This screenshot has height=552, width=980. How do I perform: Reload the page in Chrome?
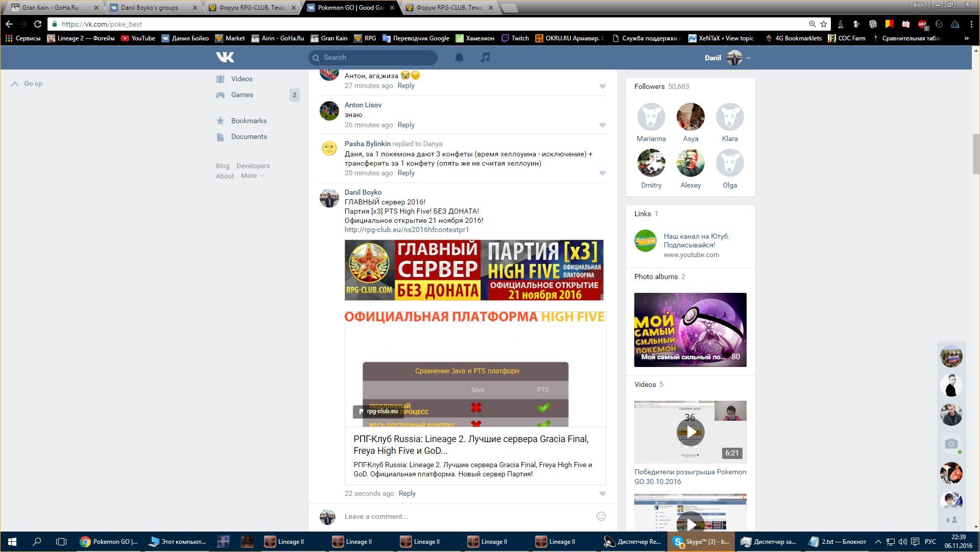pos(38,24)
